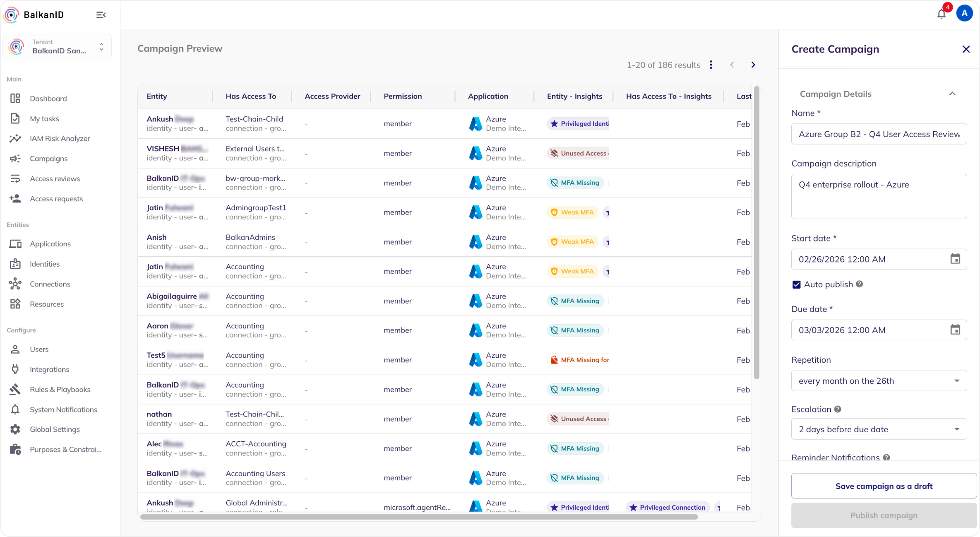Close the Create Campaign panel
Screen dimensions: 980x537
pos(966,49)
